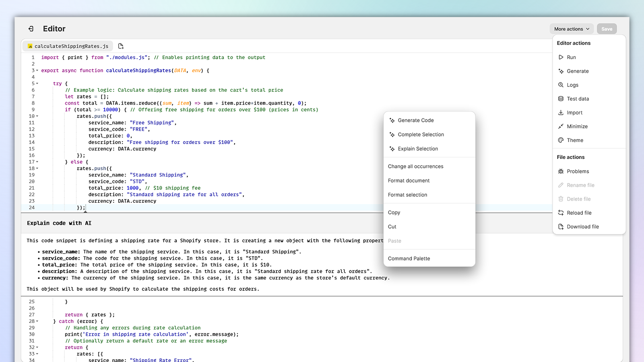644x362 pixels.
Task: Click the Delete file trash icon
Action: point(561,199)
